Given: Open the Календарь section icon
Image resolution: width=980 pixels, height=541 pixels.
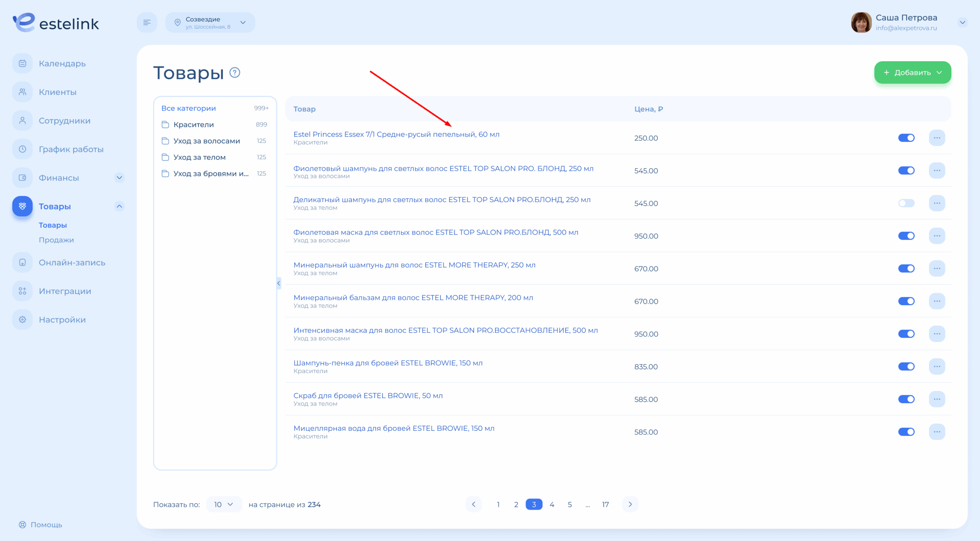Looking at the screenshot, I should coord(23,63).
